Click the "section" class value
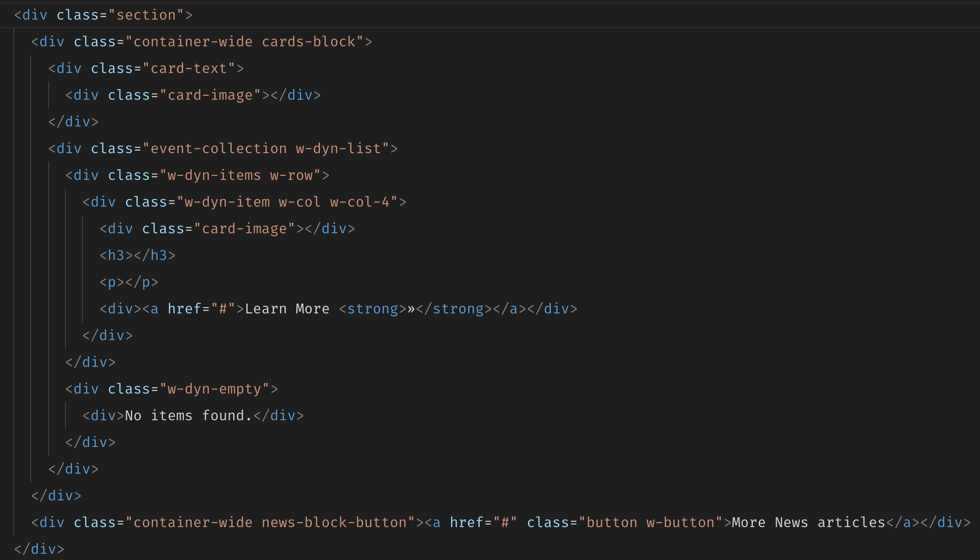Viewport: 980px width, 560px height. [x=146, y=15]
